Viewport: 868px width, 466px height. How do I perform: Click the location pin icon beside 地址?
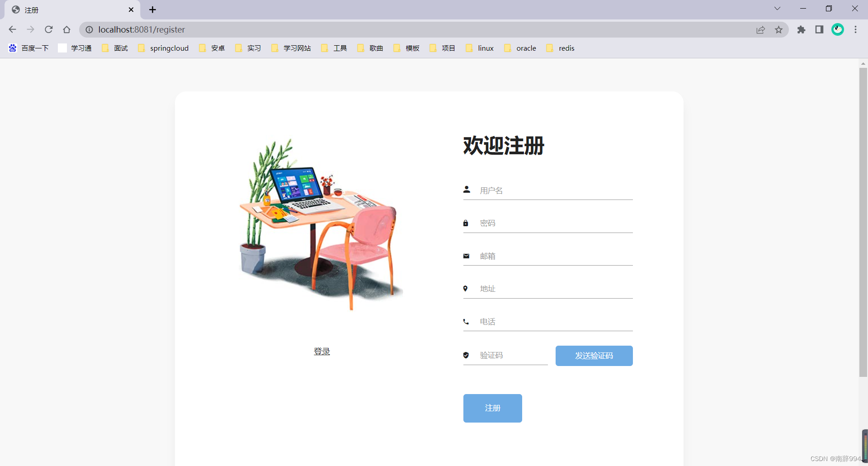click(x=465, y=289)
